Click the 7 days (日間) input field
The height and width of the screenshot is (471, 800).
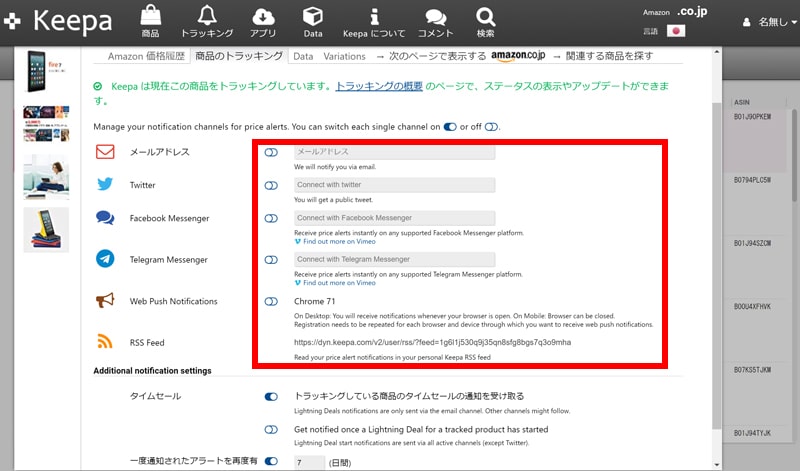309,463
